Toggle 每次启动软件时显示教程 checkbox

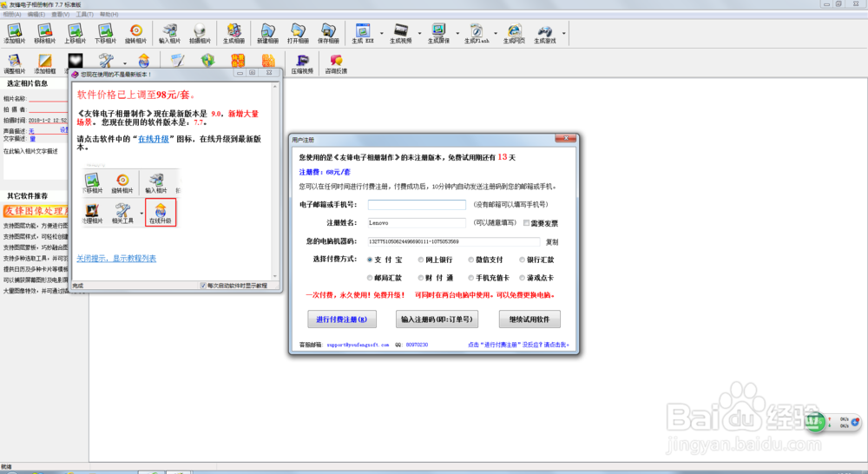(203, 286)
